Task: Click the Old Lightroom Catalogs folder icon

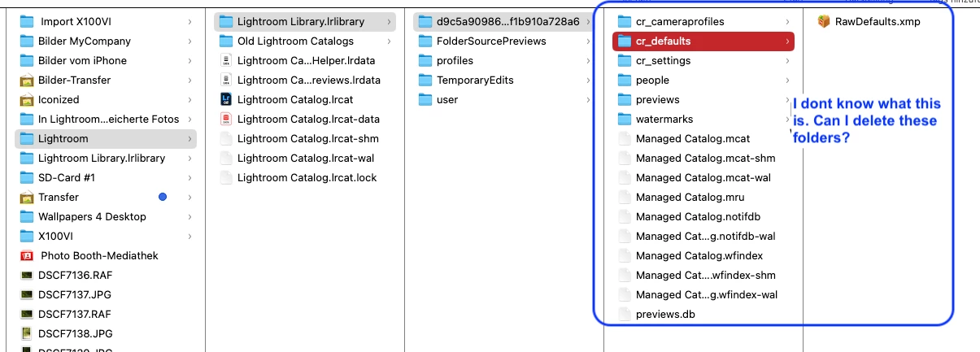Action: pos(225,41)
